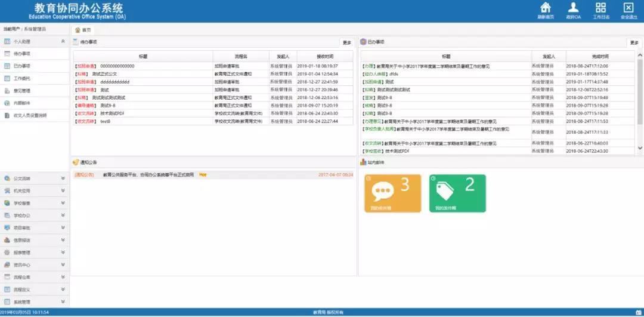This screenshot has width=644, height=317.
Task: Click the 已办事项 scrollbar down arrow
Action: (x=640, y=147)
